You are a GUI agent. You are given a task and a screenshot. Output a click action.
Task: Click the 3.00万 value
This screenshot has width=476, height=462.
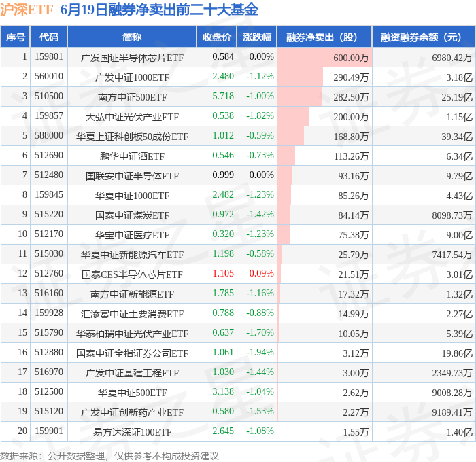click(x=356, y=373)
